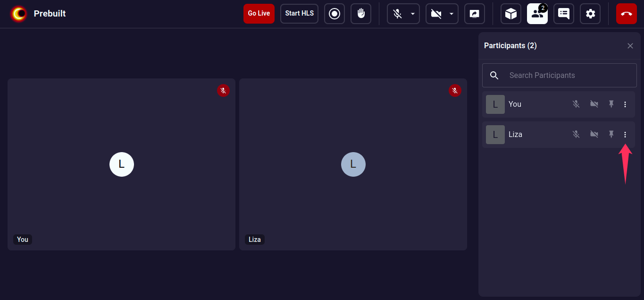This screenshot has width=644, height=300.
Task: Turn on camera in the top toolbar
Action: click(x=436, y=14)
